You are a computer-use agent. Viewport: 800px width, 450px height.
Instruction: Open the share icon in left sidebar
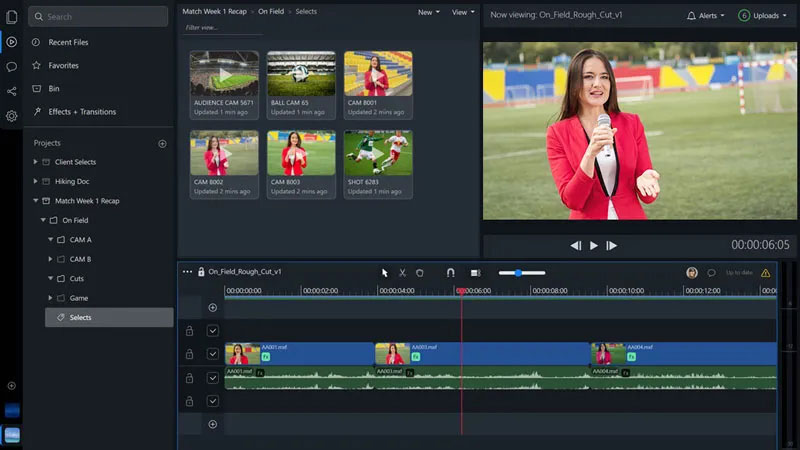tap(12, 91)
